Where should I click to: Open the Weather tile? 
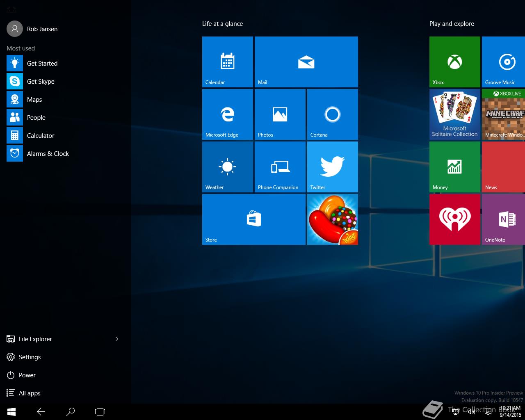pyautogui.click(x=228, y=167)
